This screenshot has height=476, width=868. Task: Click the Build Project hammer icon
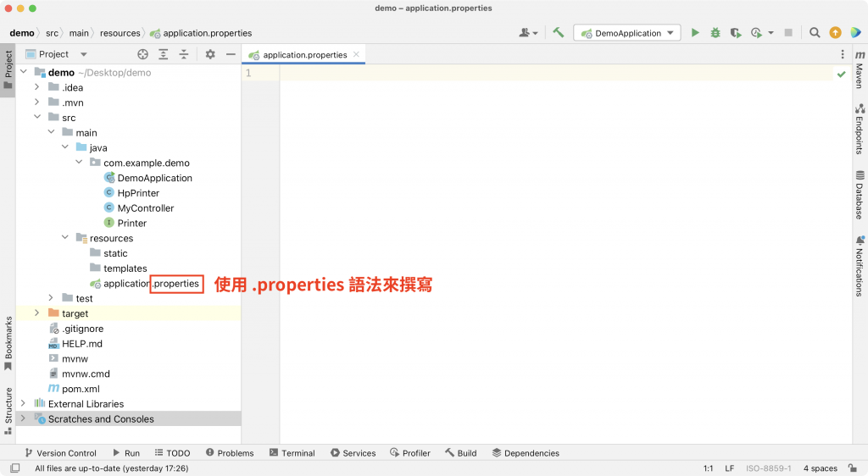558,33
